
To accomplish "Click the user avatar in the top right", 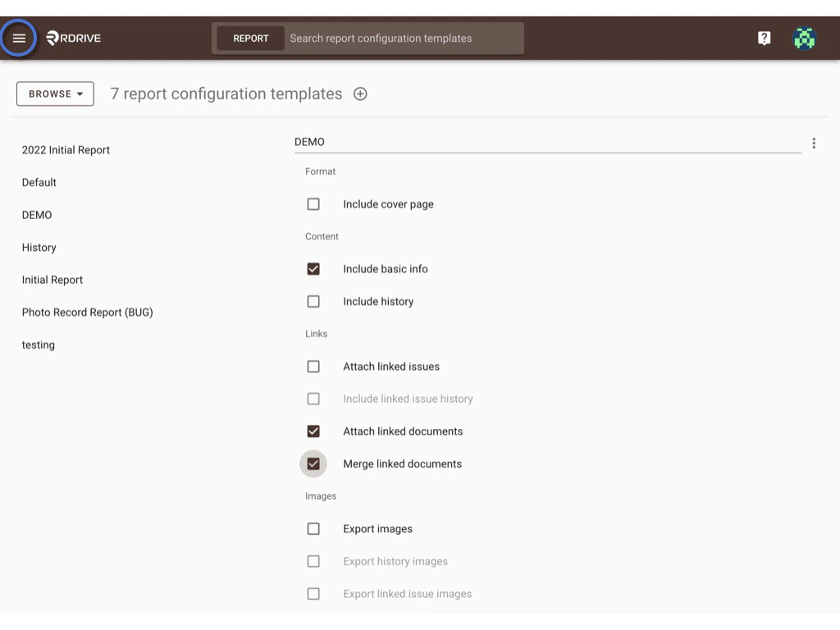I will pyautogui.click(x=805, y=38).
